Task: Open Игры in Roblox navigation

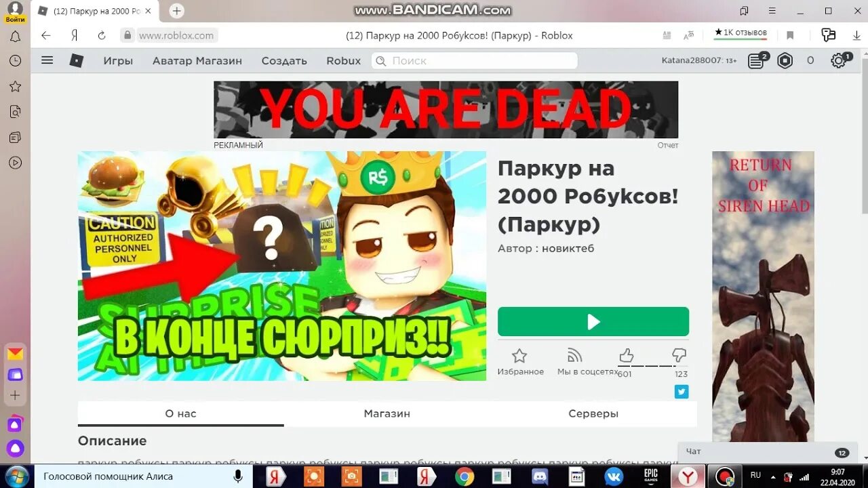Action: [x=118, y=60]
